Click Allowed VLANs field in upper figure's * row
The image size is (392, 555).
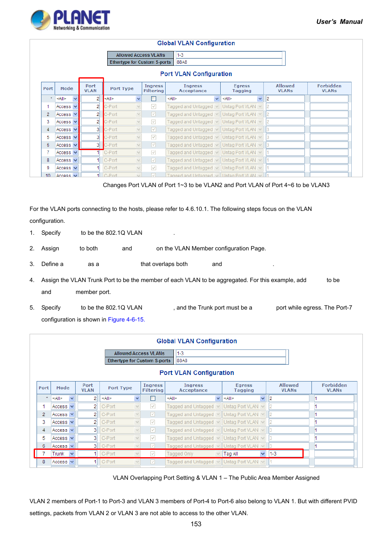click(285, 99)
